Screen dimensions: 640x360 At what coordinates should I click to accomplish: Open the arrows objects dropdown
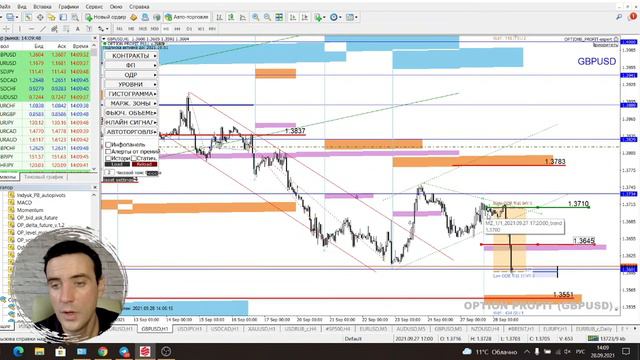pyautogui.click(x=102, y=29)
